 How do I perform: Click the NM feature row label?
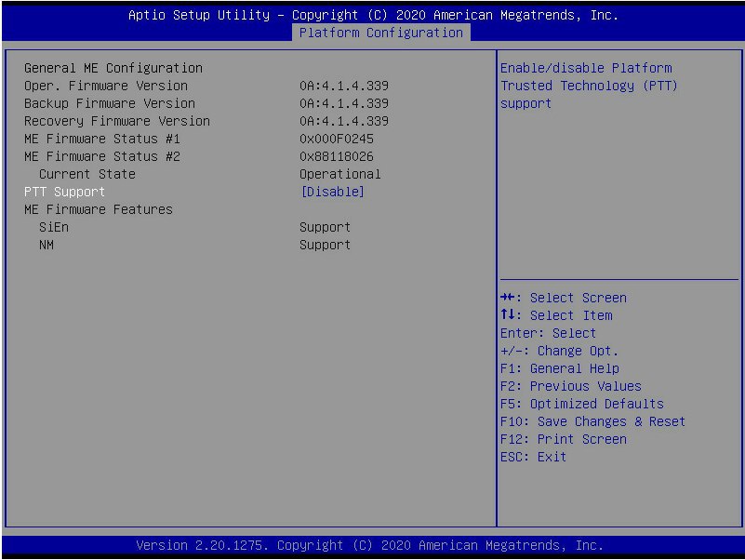coord(47,245)
